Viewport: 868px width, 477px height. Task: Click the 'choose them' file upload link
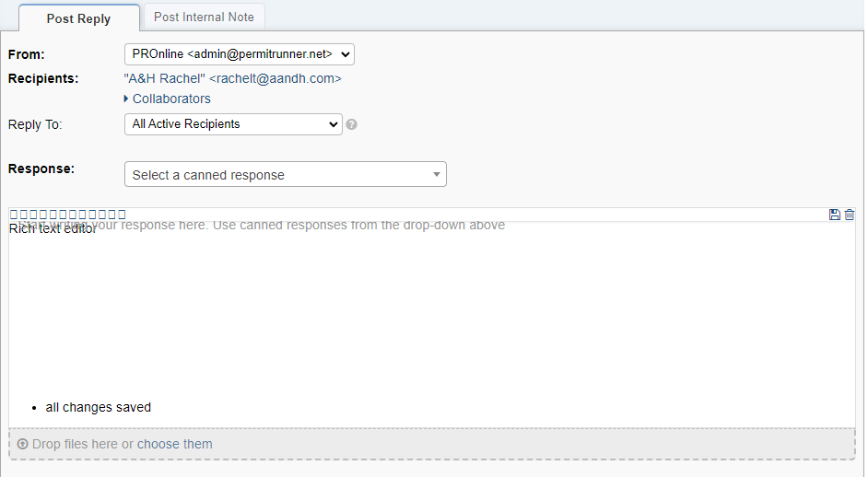(175, 444)
